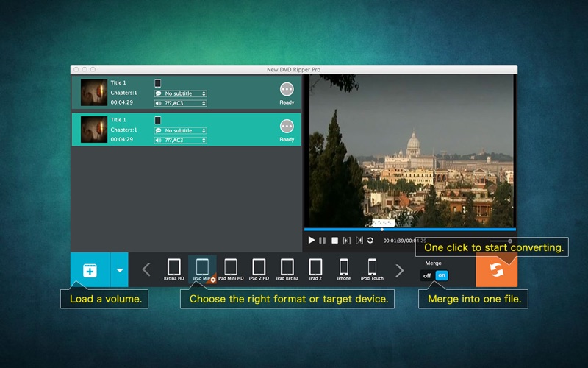The image size is (588, 368).
Task: Select the iPod Touch device preset
Action: pos(372,269)
